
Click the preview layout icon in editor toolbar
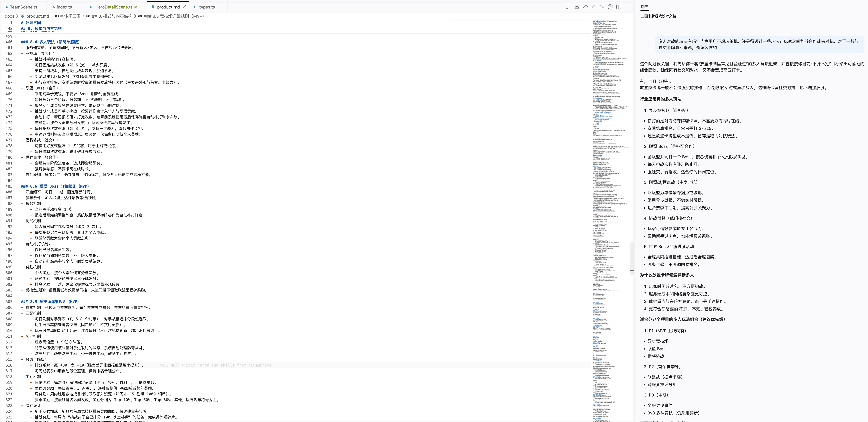pyautogui.click(x=577, y=7)
